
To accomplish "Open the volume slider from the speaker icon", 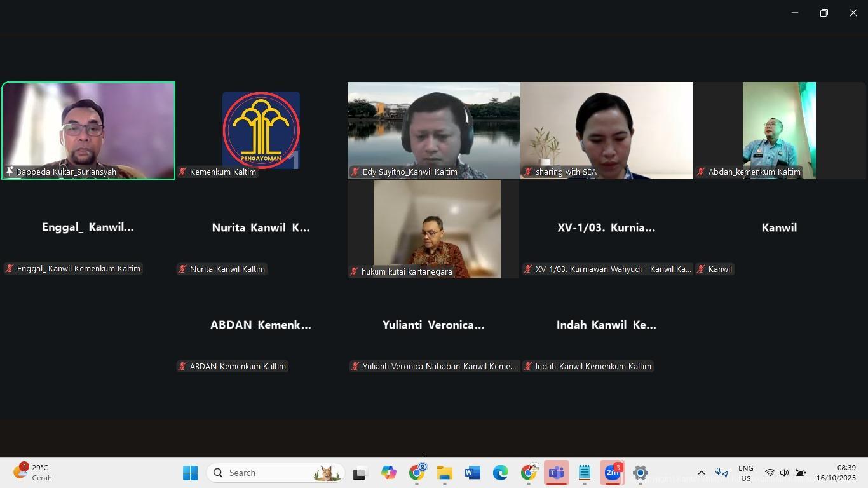I will click(784, 473).
